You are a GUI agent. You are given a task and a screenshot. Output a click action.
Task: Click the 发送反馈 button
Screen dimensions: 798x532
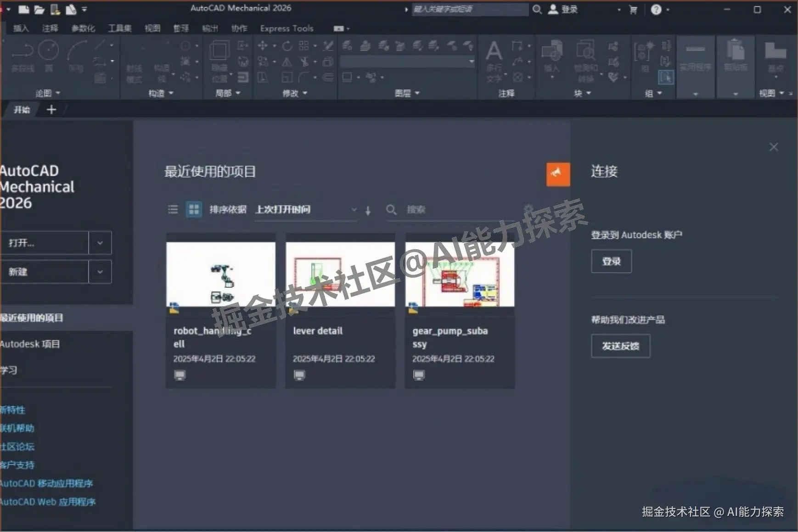coord(620,346)
